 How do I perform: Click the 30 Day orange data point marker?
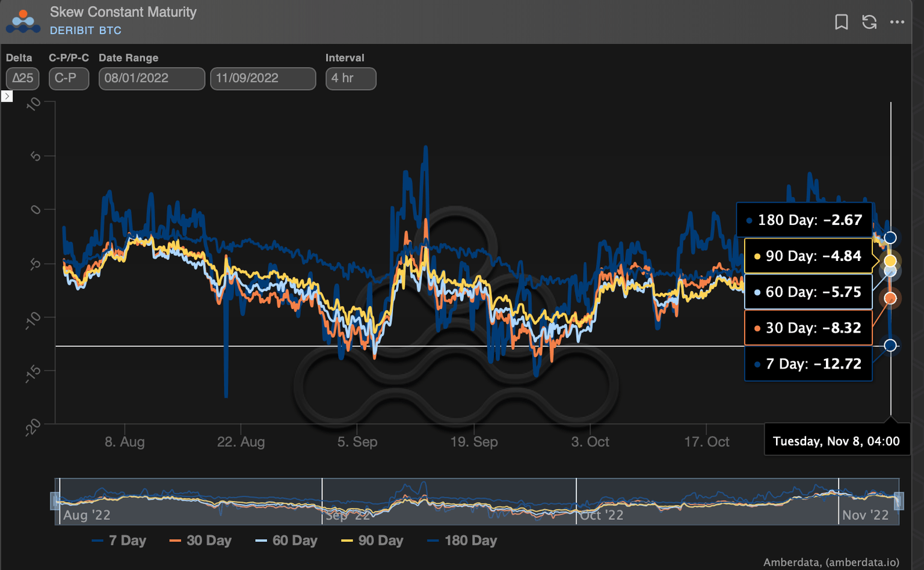(x=890, y=298)
